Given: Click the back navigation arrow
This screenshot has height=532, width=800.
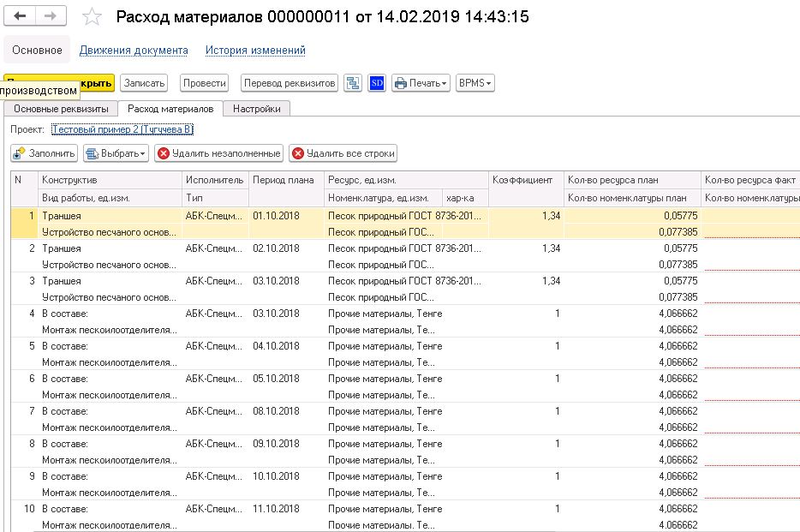Looking at the screenshot, I should 21,17.
